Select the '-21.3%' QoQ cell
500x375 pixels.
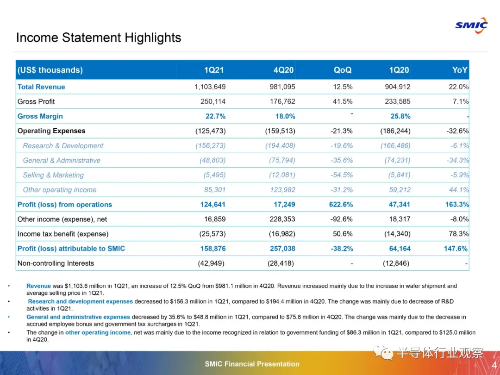(x=342, y=131)
